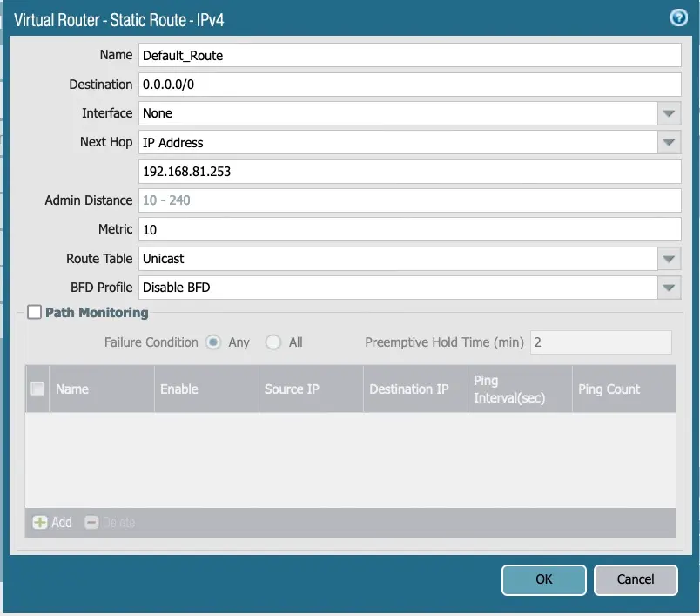Enable the Path Monitoring checkbox

coord(34,312)
